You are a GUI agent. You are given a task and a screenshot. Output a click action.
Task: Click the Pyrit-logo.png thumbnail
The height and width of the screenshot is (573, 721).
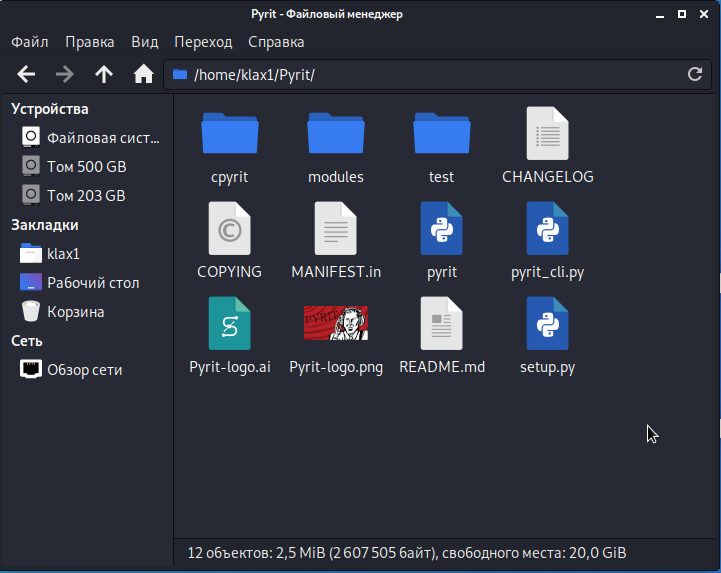click(335, 323)
